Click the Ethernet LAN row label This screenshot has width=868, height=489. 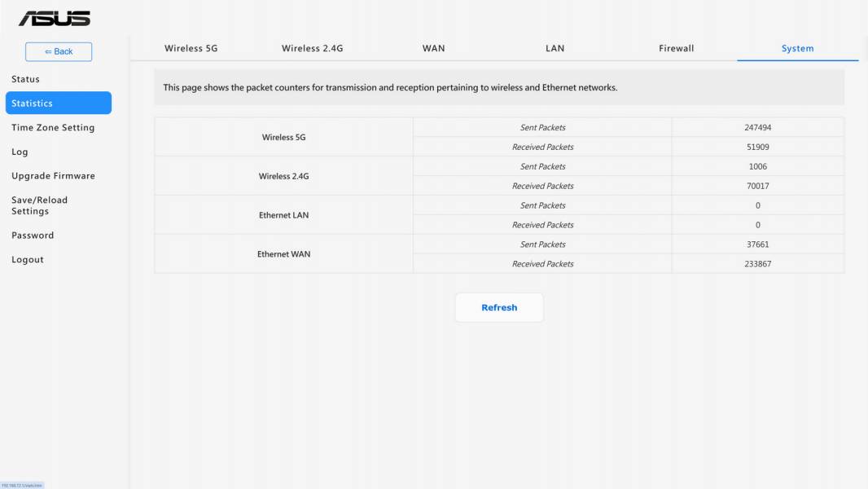[x=283, y=215]
